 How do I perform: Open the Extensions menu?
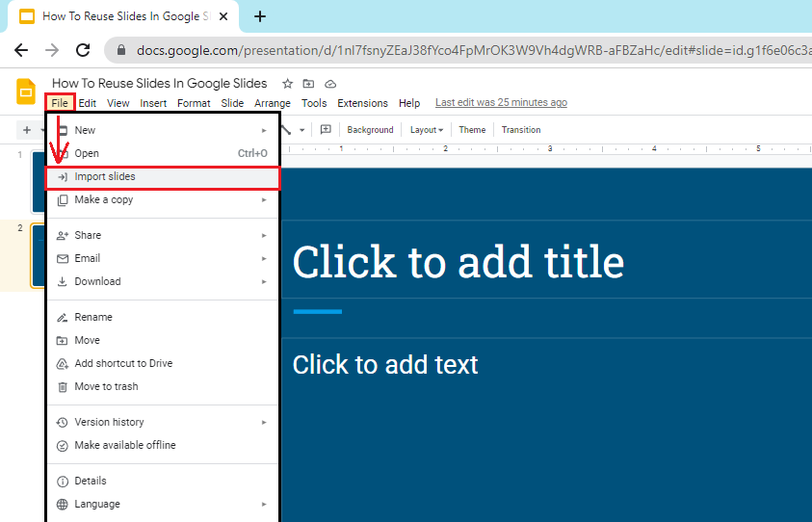click(362, 103)
